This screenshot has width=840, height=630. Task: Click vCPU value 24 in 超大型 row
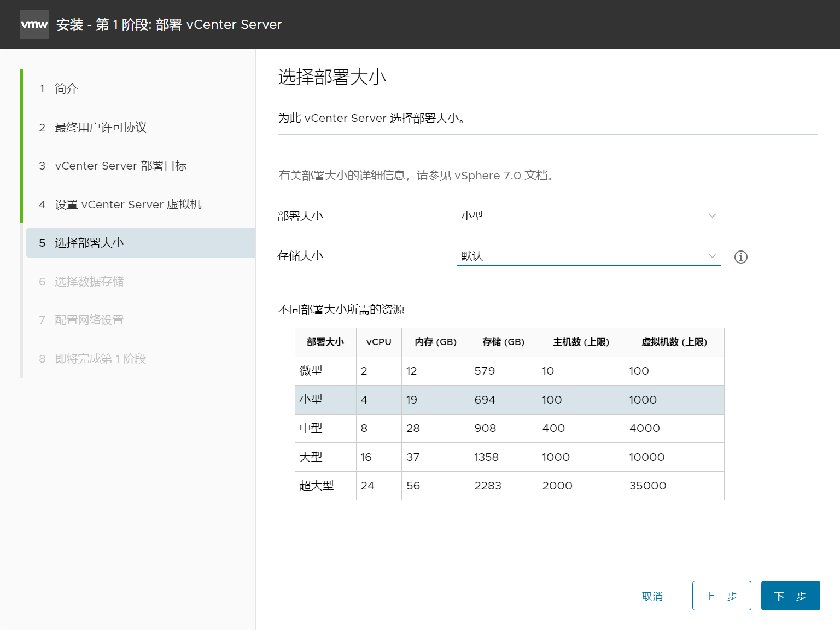367,486
